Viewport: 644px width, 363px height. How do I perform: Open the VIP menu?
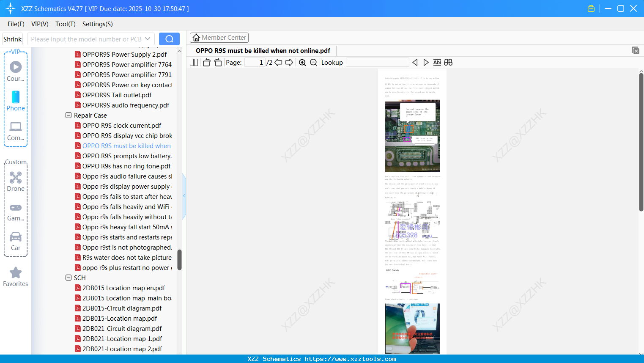tap(40, 24)
